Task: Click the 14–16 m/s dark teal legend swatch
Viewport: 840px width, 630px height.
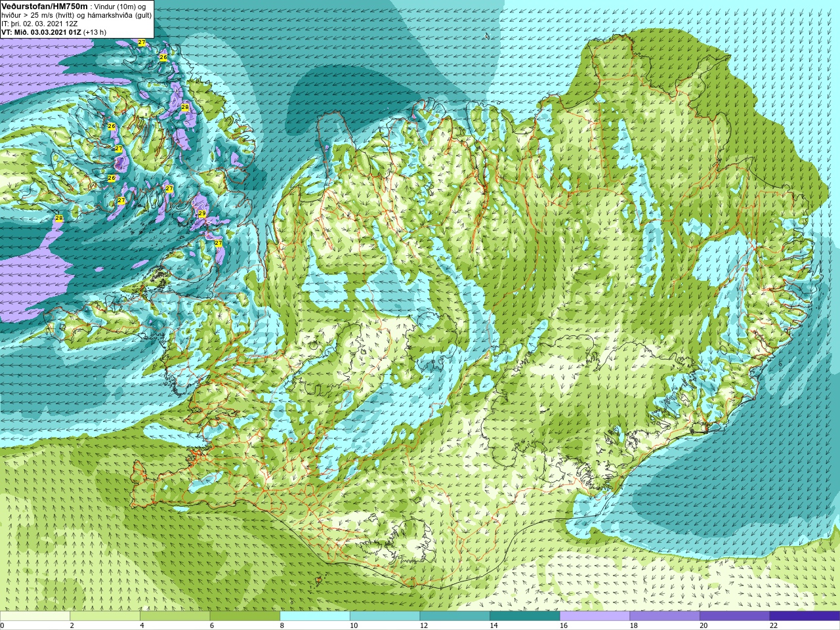Action: 525,616
